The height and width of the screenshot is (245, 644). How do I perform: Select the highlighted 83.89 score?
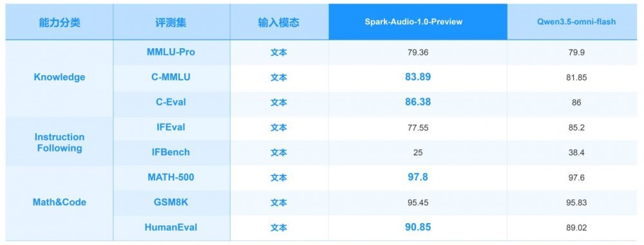click(x=418, y=77)
